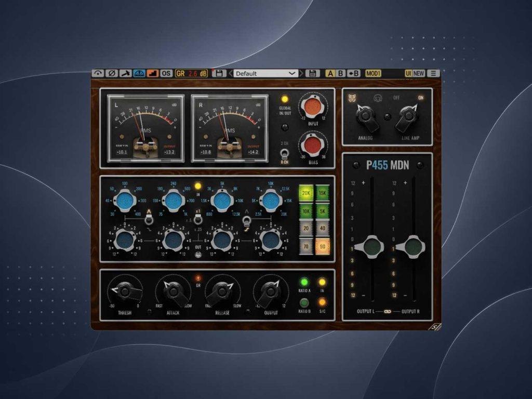Toggle the phase invert (Ø) icon
The image size is (532, 399).
(x=112, y=73)
